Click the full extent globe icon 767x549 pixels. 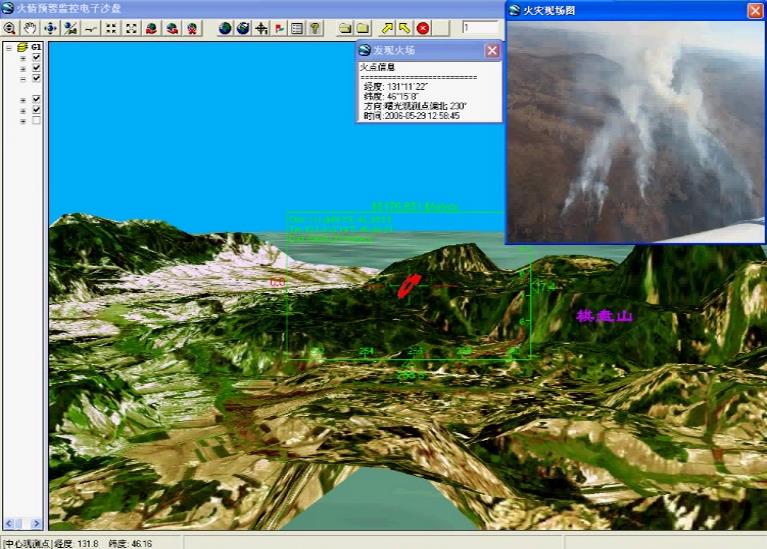tap(225, 28)
